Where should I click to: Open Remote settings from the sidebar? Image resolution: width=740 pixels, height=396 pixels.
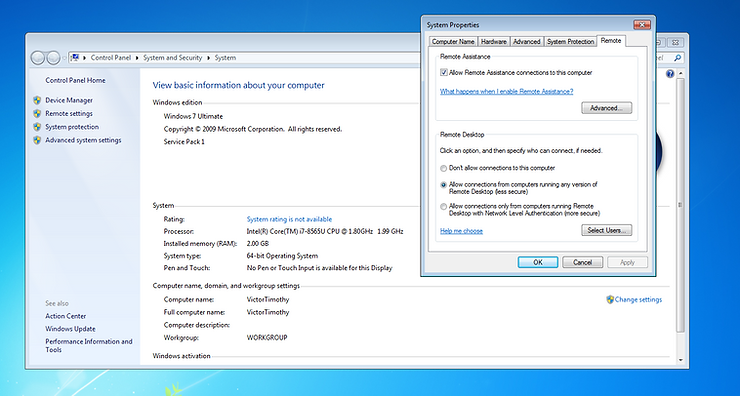[x=69, y=113]
